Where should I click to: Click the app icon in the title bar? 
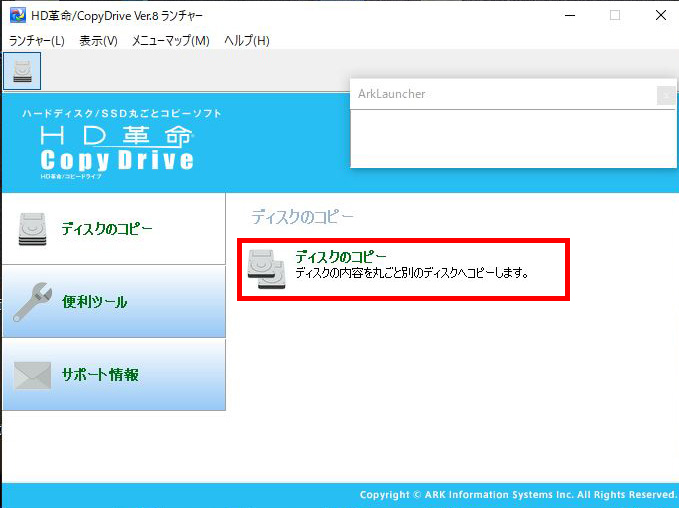coord(17,15)
